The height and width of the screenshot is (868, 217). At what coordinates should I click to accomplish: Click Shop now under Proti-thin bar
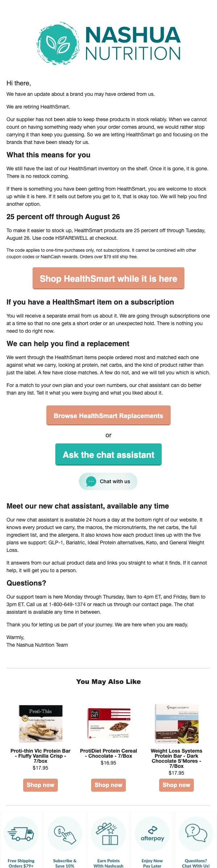pos(41,785)
